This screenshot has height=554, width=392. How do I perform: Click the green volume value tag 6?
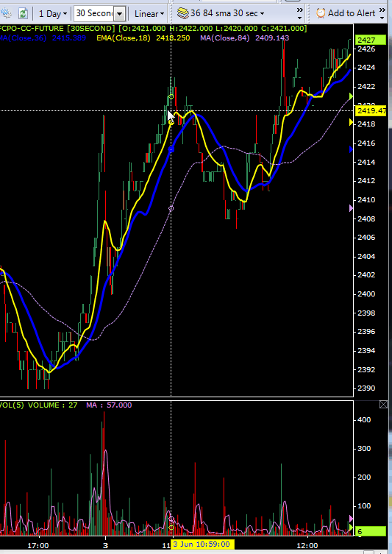[x=371, y=530]
